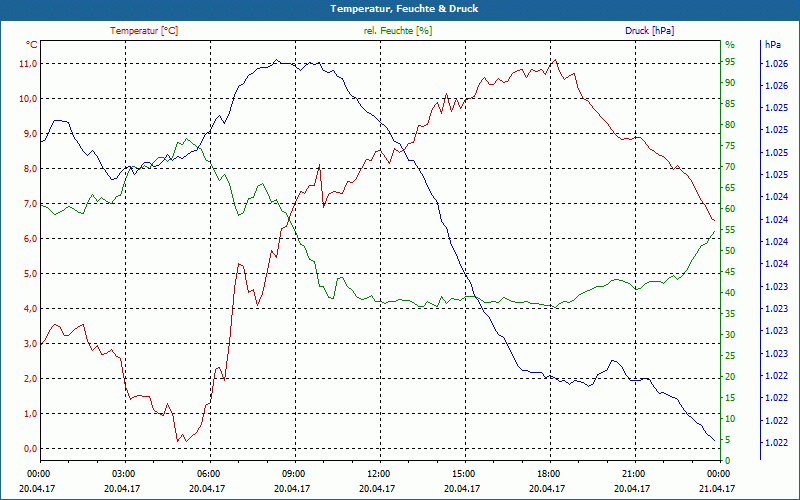Click the green '25' humidity axis value
Viewport: 800px width, 500px height.
pos(730,356)
